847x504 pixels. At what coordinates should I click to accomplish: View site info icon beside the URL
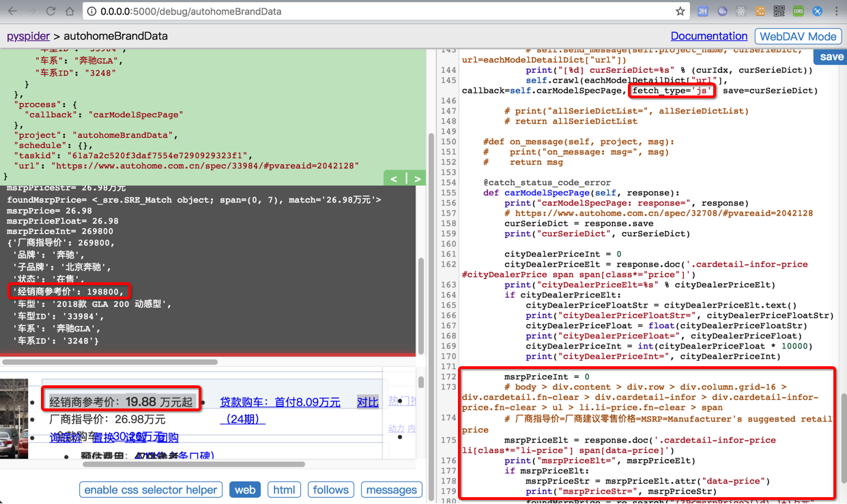[x=91, y=12]
